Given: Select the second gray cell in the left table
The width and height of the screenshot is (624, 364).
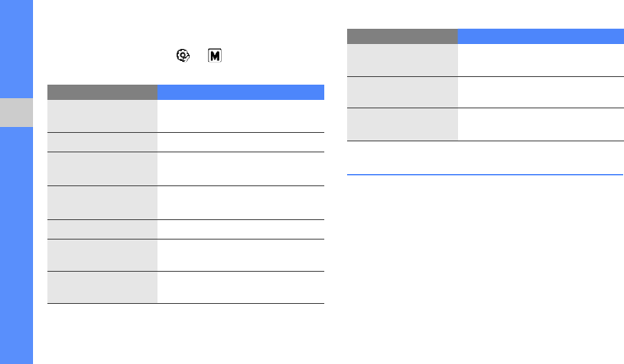Looking at the screenshot, I should tap(102, 142).
